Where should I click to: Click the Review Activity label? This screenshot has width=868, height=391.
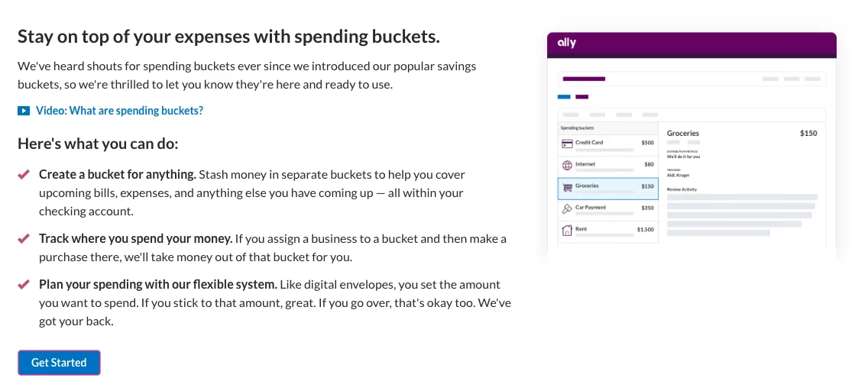(682, 189)
